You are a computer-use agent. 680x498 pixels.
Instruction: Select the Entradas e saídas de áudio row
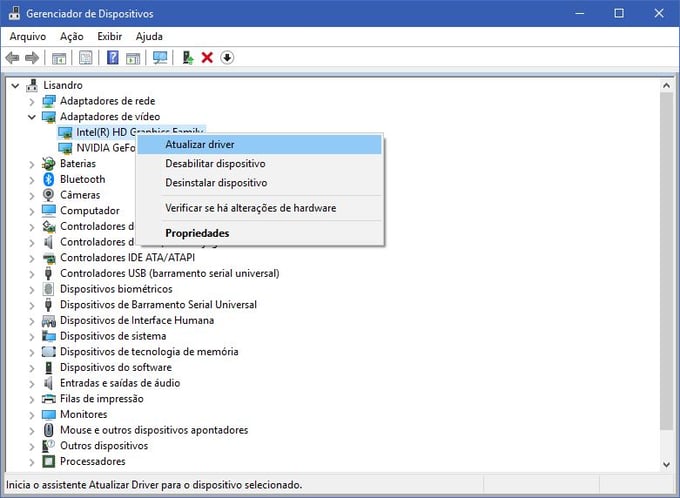click(x=120, y=383)
